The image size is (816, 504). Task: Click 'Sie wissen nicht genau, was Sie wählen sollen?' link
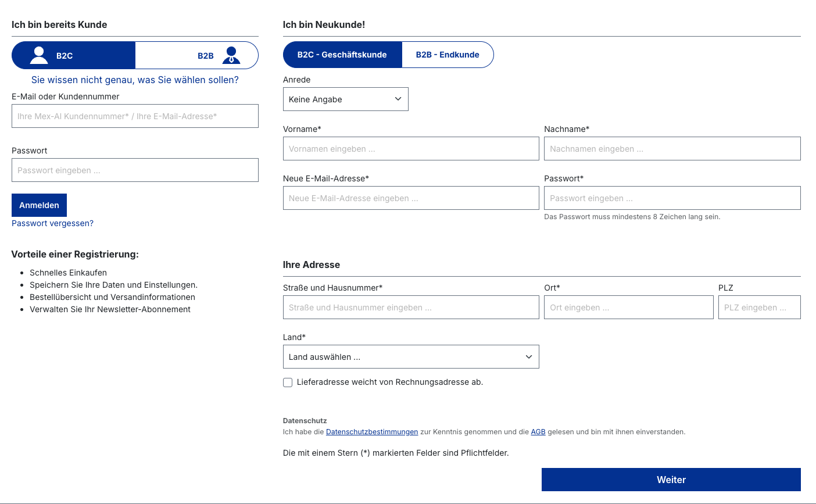click(135, 80)
